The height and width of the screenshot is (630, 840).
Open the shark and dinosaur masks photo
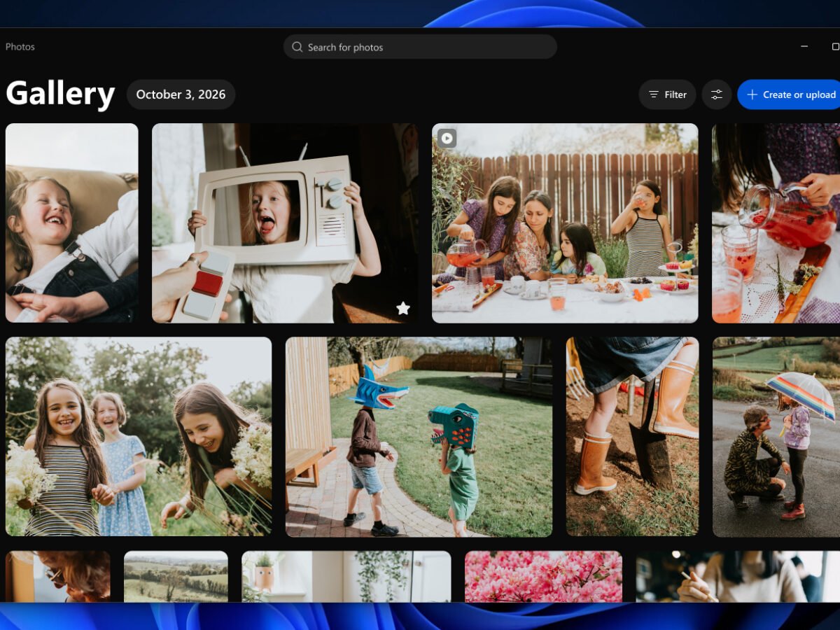pyautogui.click(x=419, y=437)
